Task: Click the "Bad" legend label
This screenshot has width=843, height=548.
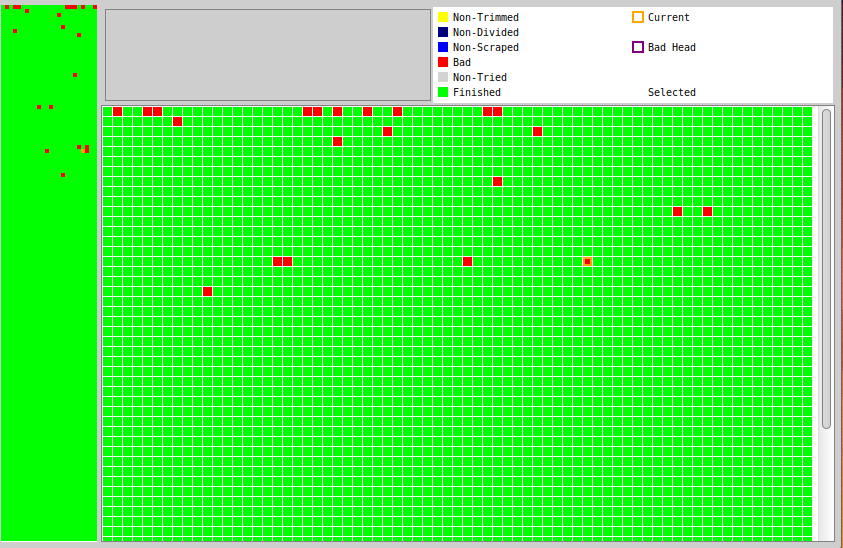Action: (462, 62)
